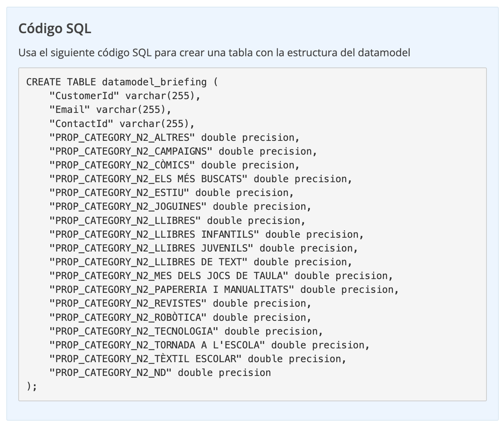Place cursor on the "CustomerId" column line
The height and width of the screenshot is (427, 504).
tap(125, 96)
